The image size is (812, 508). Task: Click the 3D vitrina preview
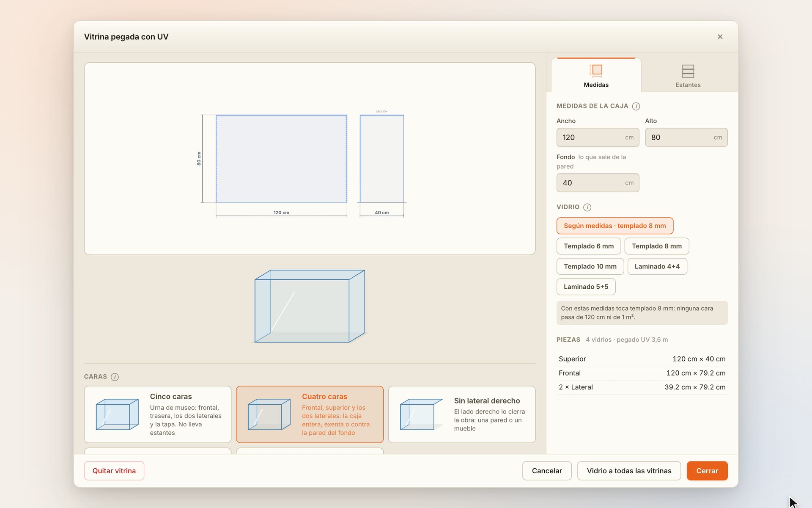point(310,306)
